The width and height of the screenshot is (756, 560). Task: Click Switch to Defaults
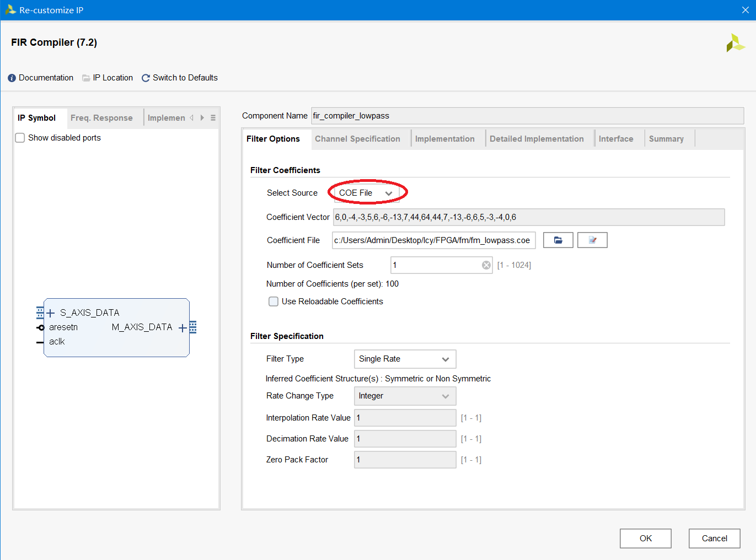(x=185, y=78)
